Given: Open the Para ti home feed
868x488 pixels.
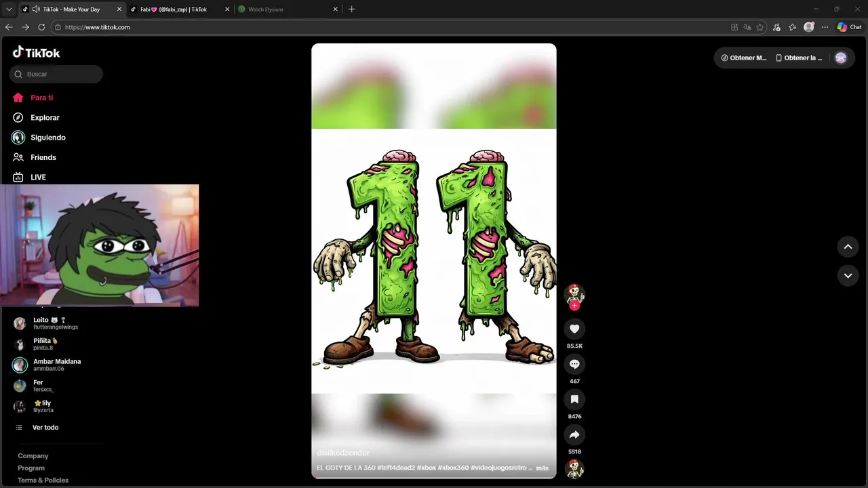Looking at the screenshot, I should point(42,98).
